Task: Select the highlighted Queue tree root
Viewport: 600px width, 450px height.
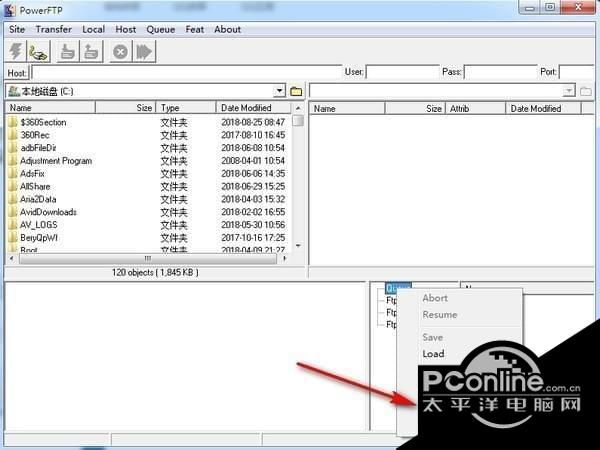Action: click(x=398, y=288)
